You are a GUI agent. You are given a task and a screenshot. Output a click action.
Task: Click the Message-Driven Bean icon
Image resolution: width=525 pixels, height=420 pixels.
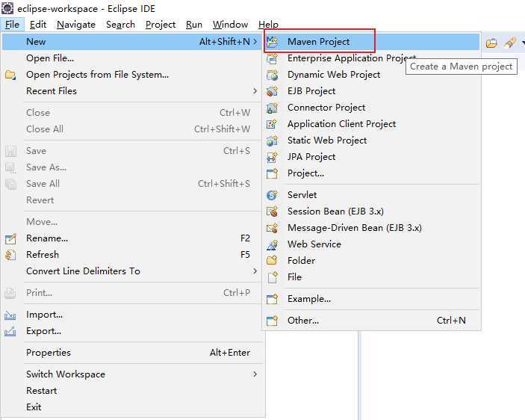coord(273,228)
